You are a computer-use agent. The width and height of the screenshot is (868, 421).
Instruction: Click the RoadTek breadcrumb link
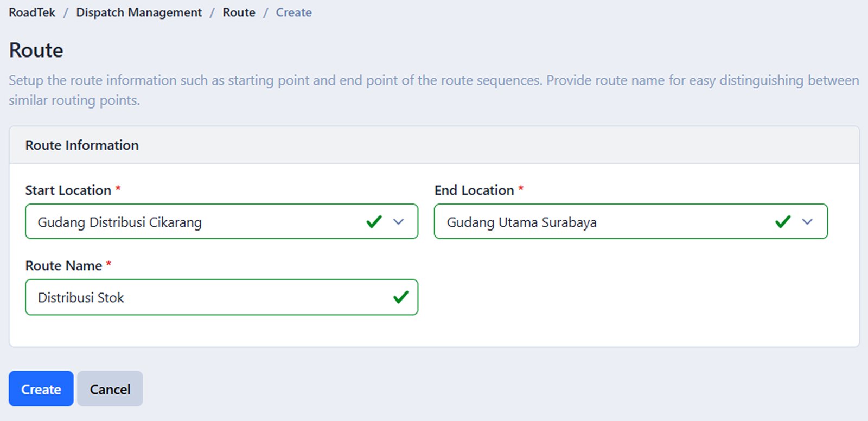pos(31,12)
